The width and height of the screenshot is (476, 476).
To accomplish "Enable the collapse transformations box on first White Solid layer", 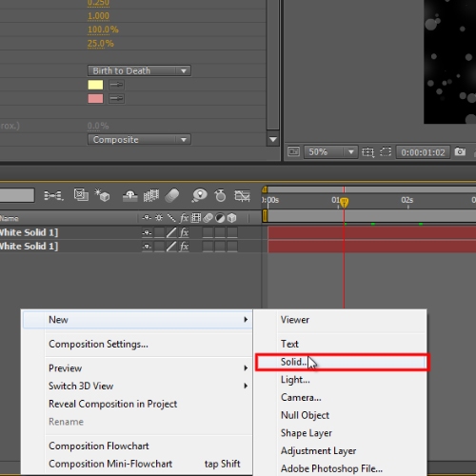I will [x=159, y=232].
